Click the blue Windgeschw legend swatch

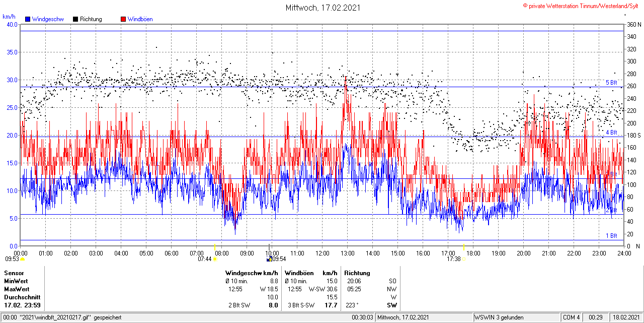point(28,19)
